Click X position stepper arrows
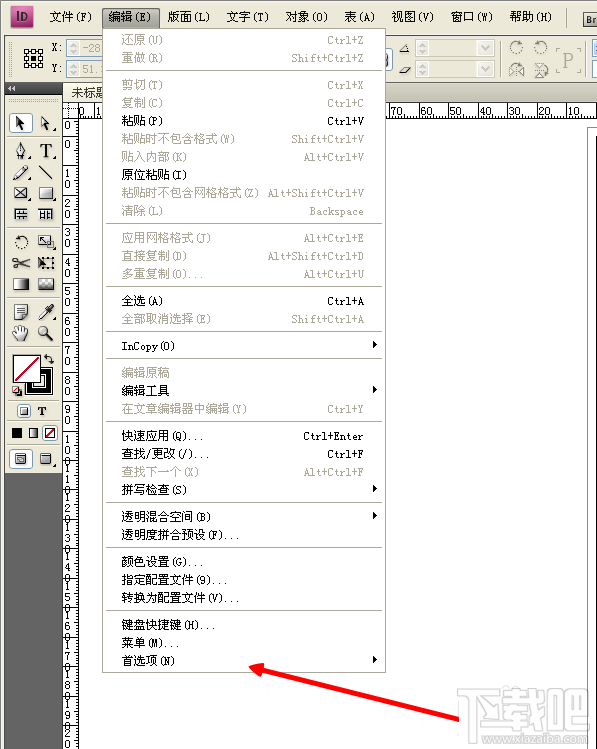 point(73,48)
